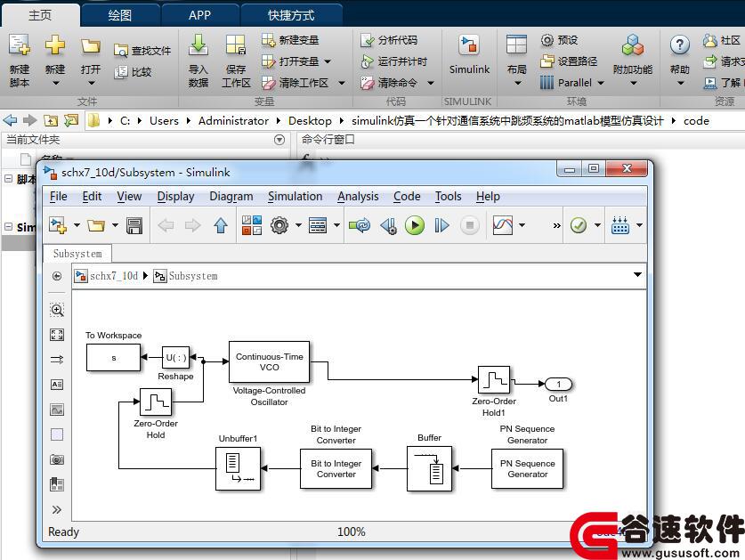Image resolution: width=745 pixels, height=560 pixels.
Task: Click the Save Workspace icon
Action: pos(236,45)
